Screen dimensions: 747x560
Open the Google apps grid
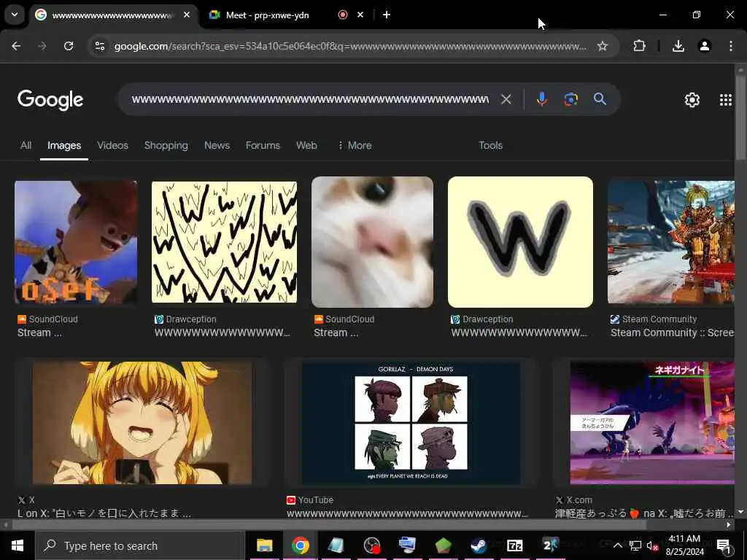click(x=726, y=99)
